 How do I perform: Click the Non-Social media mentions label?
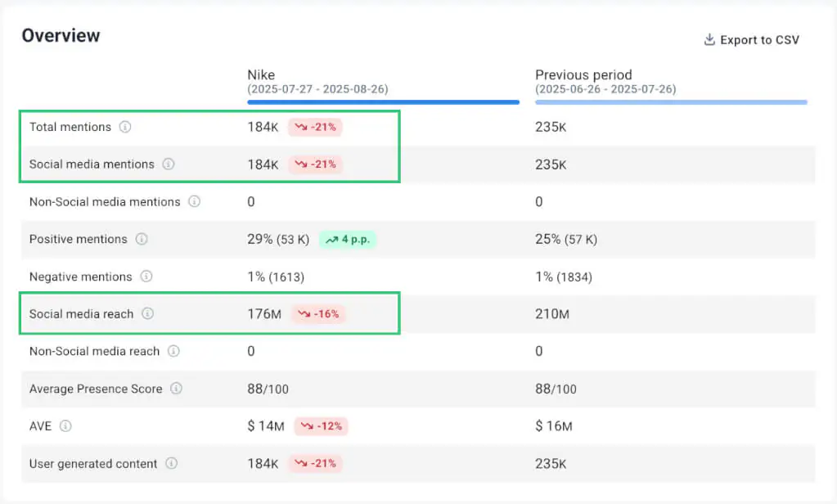tap(105, 202)
